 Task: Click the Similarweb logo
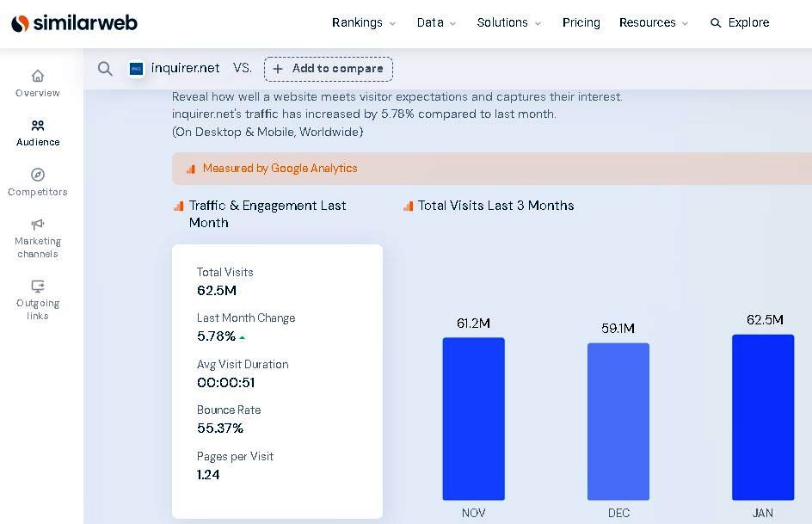[74, 23]
